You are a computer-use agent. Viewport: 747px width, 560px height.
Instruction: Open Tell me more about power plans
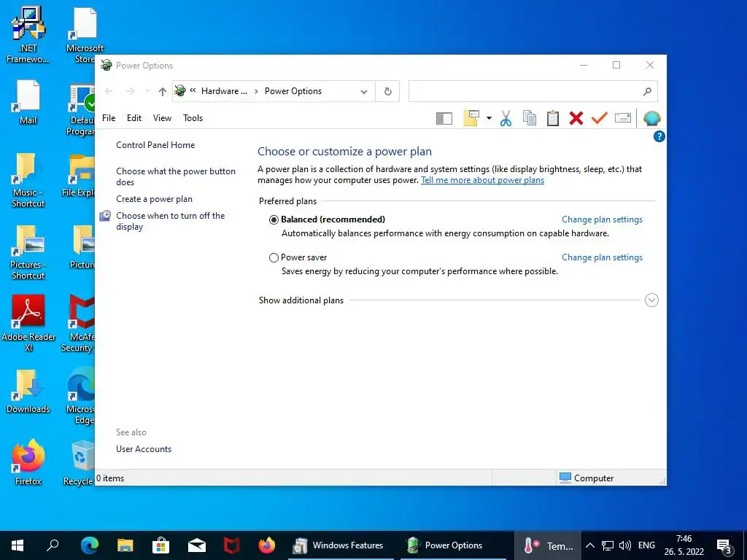pos(482,180)
